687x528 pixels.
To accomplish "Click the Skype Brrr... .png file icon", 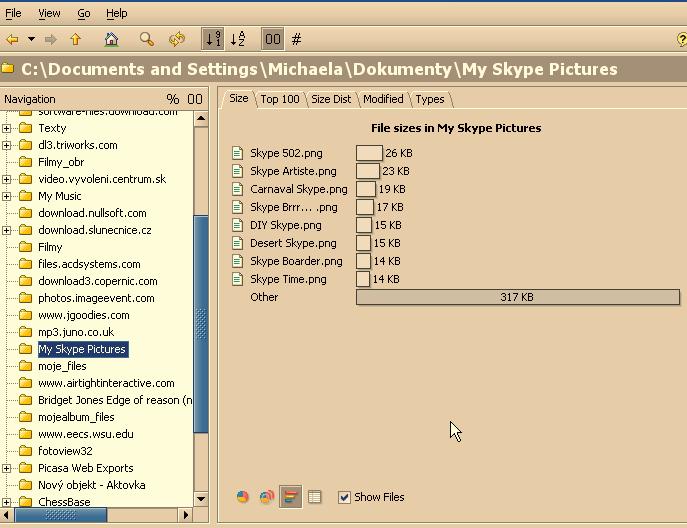I will [x=237, y=207].
